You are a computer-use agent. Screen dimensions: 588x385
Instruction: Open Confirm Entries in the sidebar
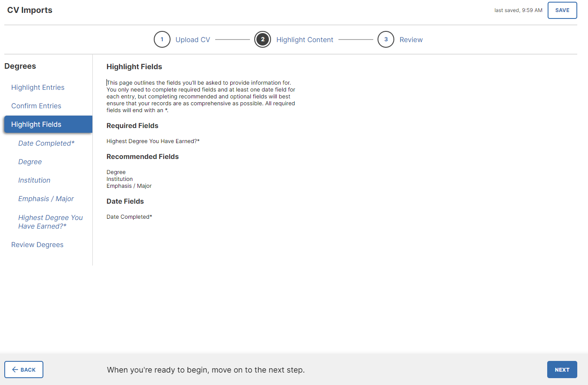point(36,106)
